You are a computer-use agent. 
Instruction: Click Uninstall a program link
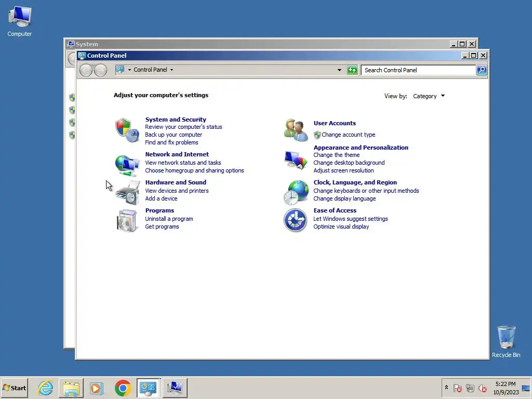click(x=169, y=219)
